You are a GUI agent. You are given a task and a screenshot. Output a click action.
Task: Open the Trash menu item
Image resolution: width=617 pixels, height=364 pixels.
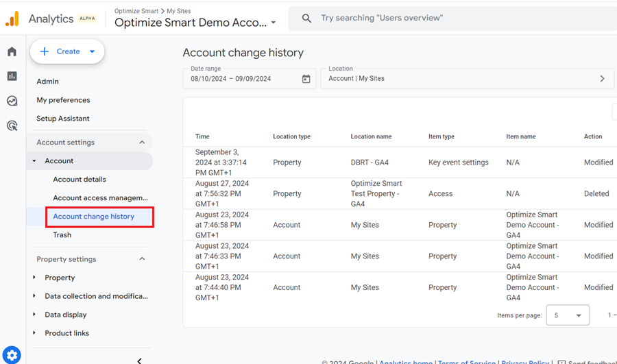click(x=62, y=235)
